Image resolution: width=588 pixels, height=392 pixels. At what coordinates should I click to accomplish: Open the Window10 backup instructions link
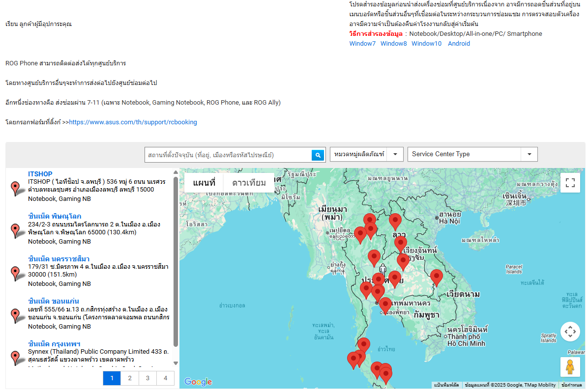point(426,44)
